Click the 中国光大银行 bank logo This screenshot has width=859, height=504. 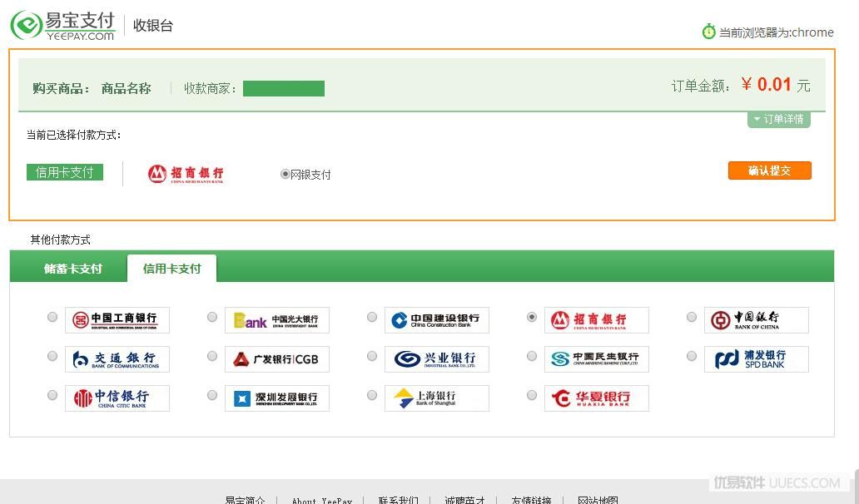277,320
